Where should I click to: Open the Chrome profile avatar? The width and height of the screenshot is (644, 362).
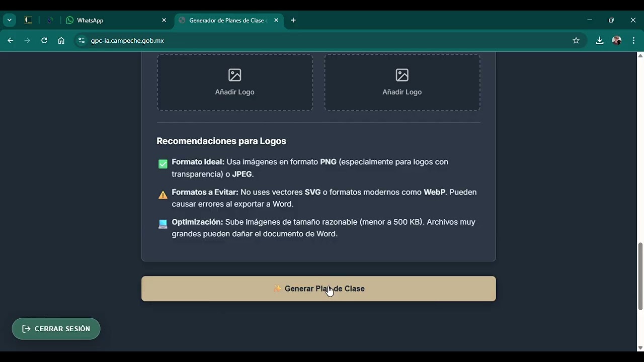click(616, 40)
